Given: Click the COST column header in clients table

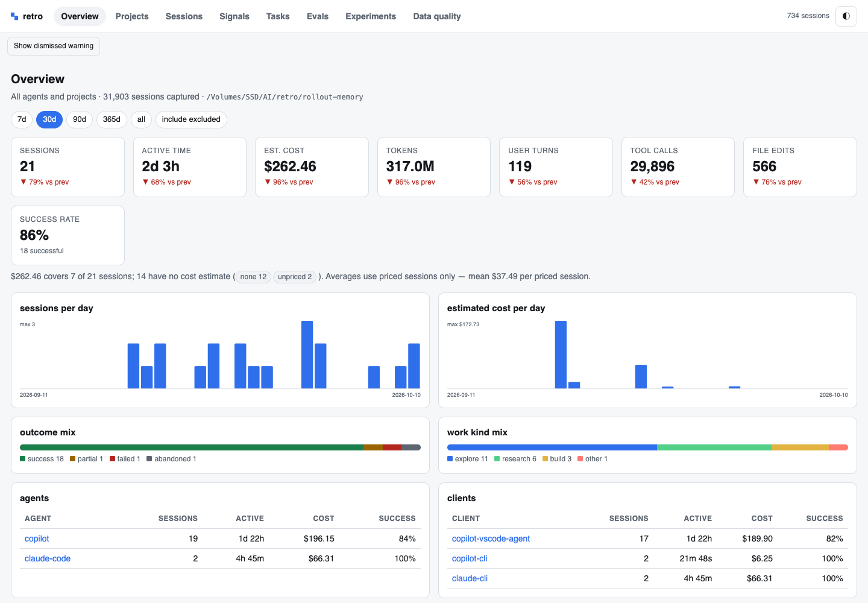Looking at the screenshot, I should 762,519.
